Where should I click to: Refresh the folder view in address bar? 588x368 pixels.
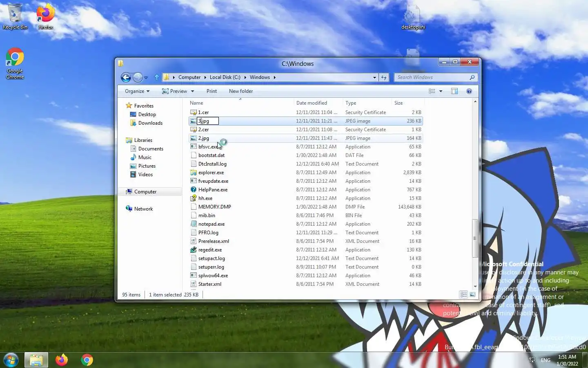(384, 77)
